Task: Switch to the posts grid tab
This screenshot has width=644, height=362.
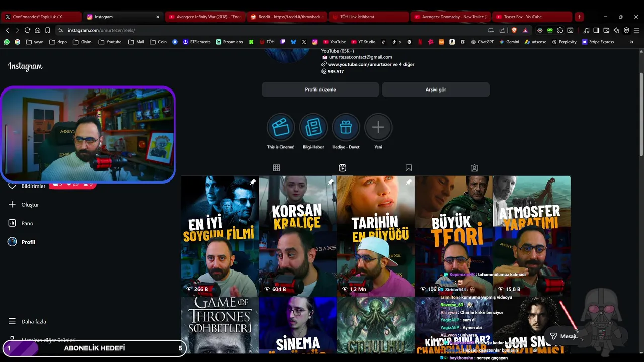Action: pos(276,168)
